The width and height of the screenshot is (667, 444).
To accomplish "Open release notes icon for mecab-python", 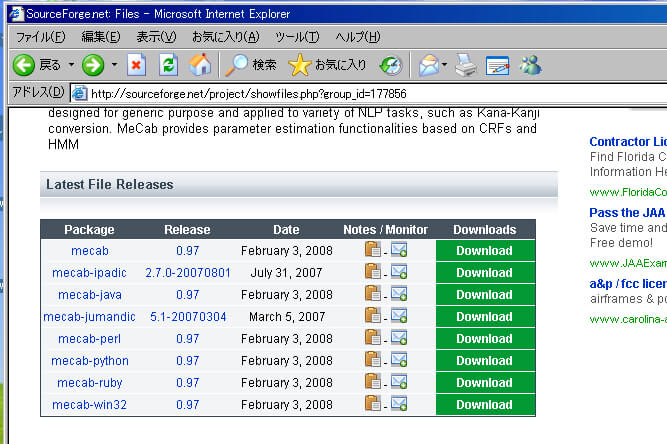I will [x=373, y=360].
